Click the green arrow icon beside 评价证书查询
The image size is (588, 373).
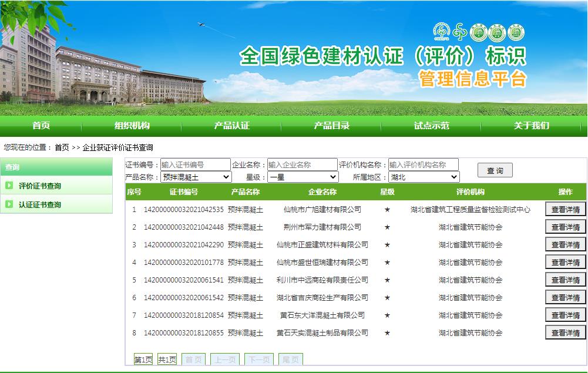tap(9, 186)
